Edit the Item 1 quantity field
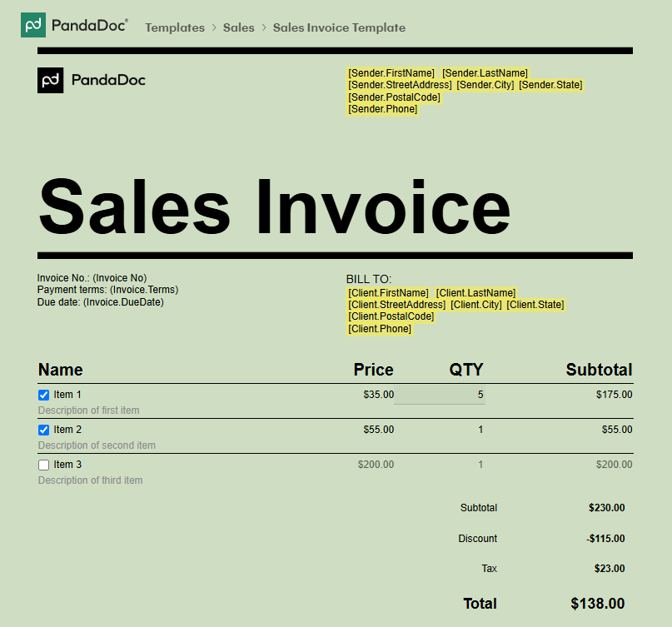The image size is (672, 627). point(440,395)
